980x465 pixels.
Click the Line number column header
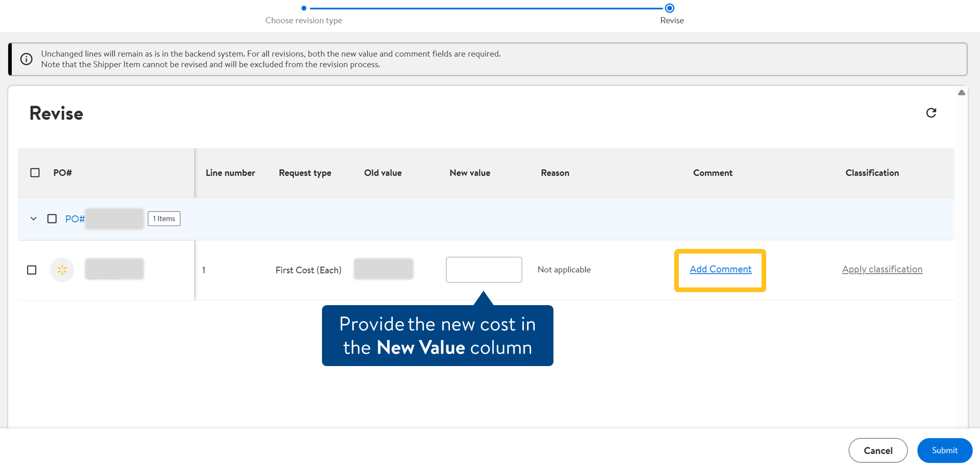tap(230, 173)
